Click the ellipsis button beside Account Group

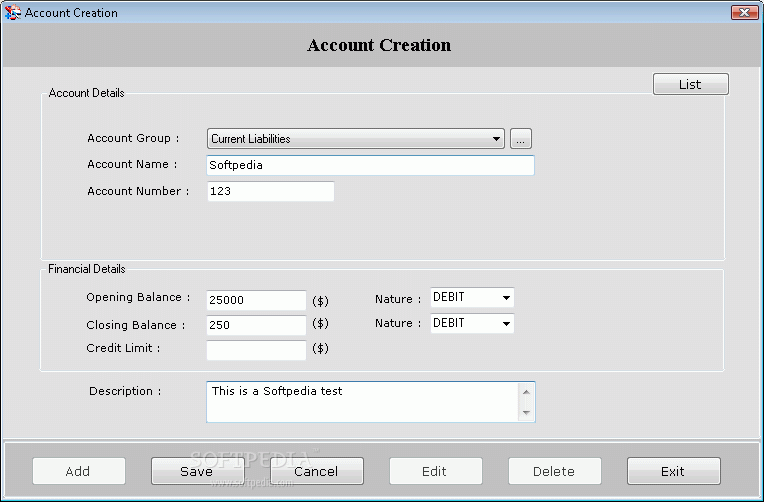click(520, 139)
